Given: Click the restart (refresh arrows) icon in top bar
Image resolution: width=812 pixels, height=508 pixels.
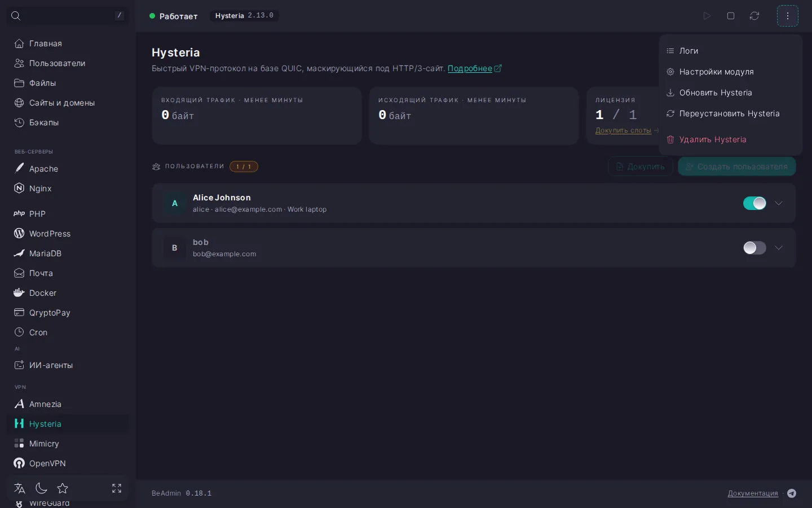Looking at the screenshot, I should pyautogui.click(x=754, y=16).
